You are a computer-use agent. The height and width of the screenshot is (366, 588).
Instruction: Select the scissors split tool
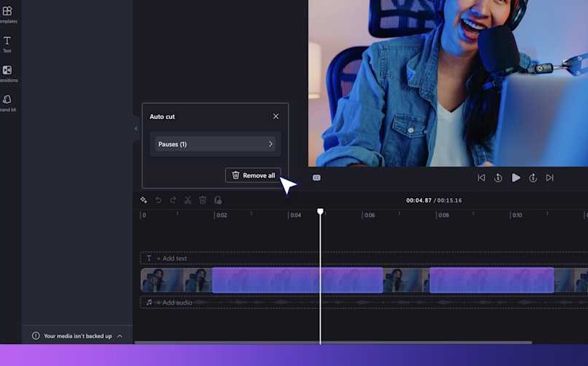[x=188, y=200]
